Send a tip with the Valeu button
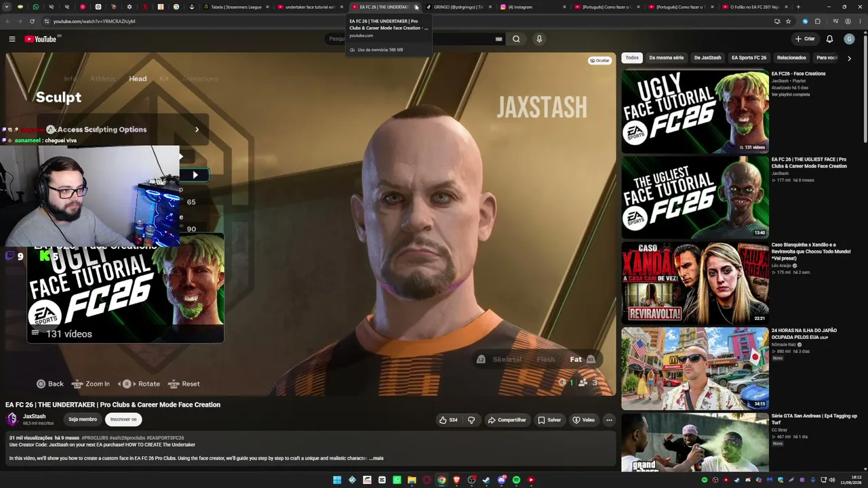This screenshot has width=868, height=488. (x=583, y=420)
